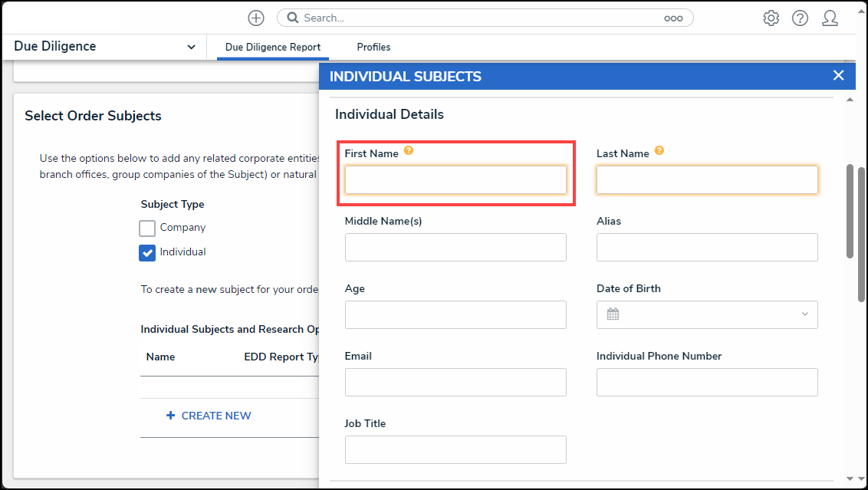Click the Last Name help tooltip icon
Viewport: 868px width, 490px height.
click(659, 150)
